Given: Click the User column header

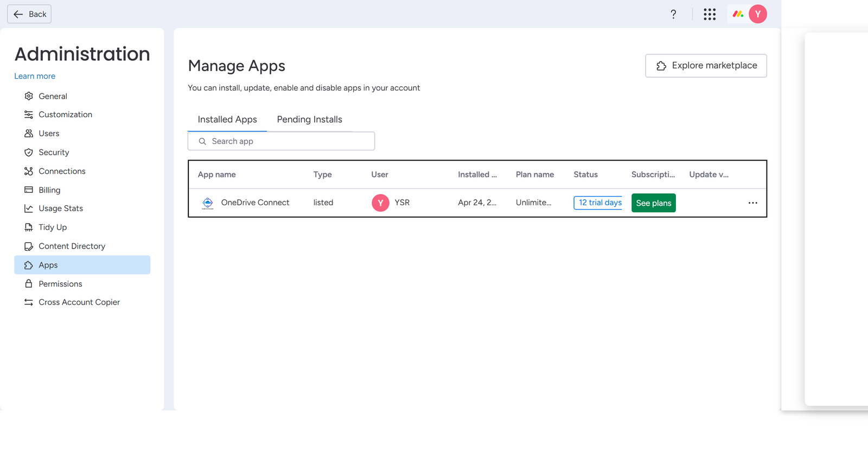Looking at the screenshot, I should pos(380,174).
